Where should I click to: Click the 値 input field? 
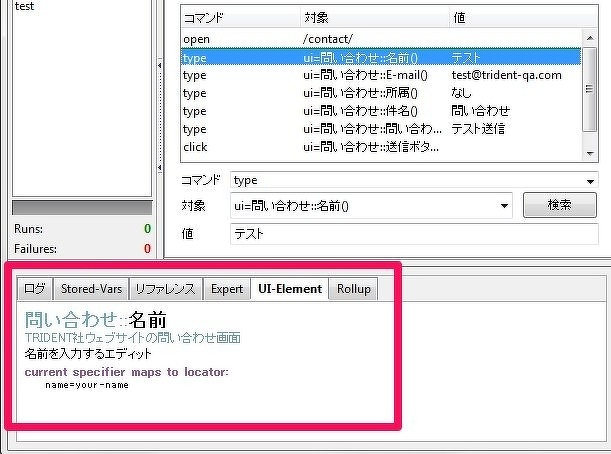(x=413, y=233)
